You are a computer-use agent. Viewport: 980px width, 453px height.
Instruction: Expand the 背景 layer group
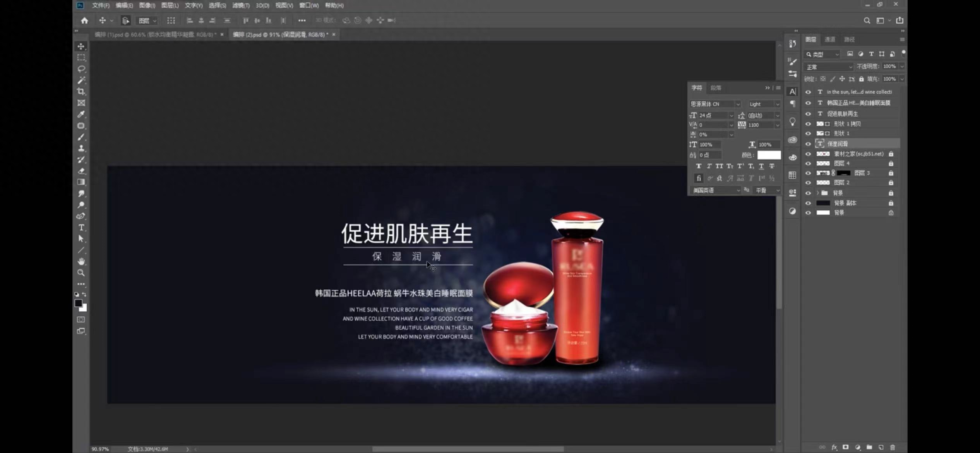click(x=818, y=193)
